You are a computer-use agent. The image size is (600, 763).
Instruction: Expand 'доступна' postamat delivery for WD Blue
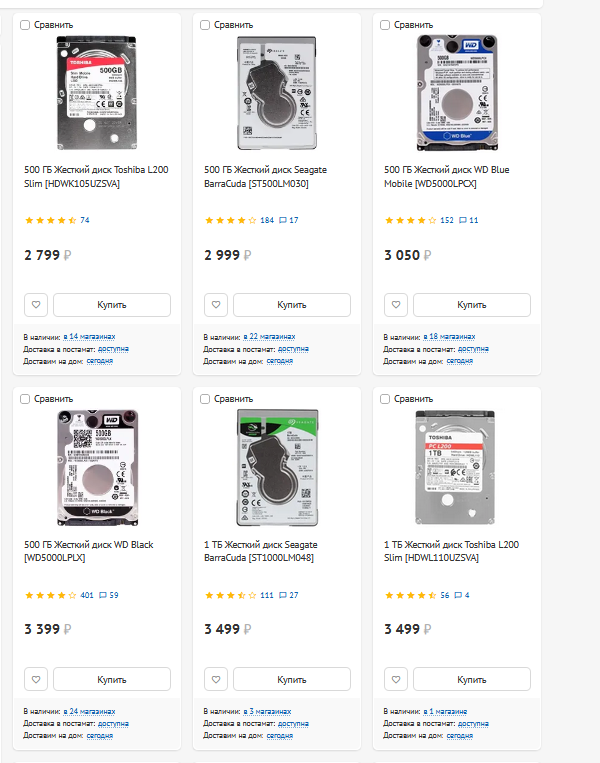[x=473, y=349]
